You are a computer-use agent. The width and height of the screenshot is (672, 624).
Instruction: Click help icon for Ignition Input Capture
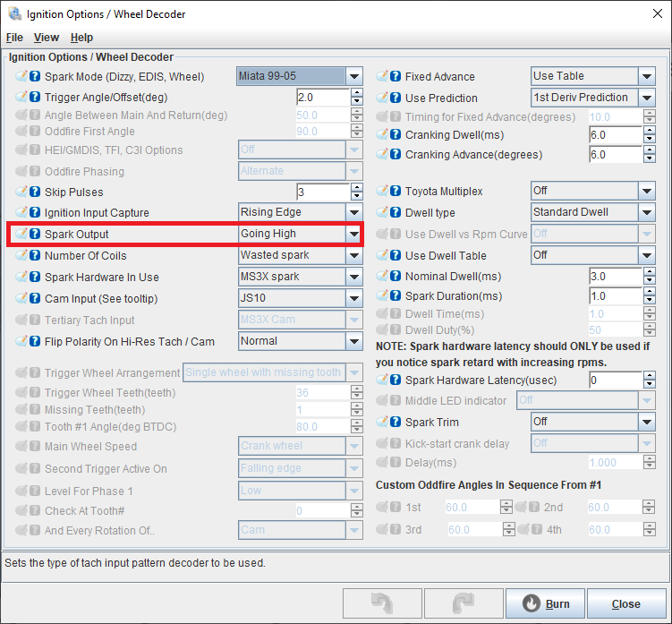click(35, 212)
